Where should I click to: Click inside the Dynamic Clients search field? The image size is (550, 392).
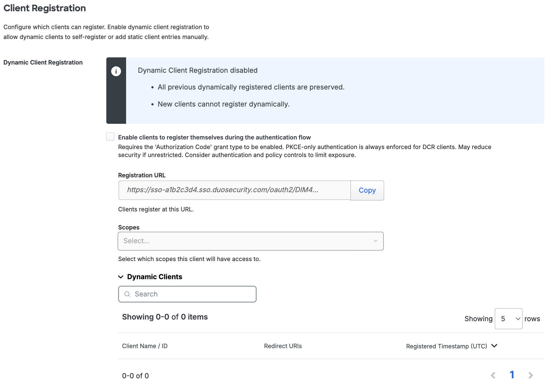pos(187,294)
